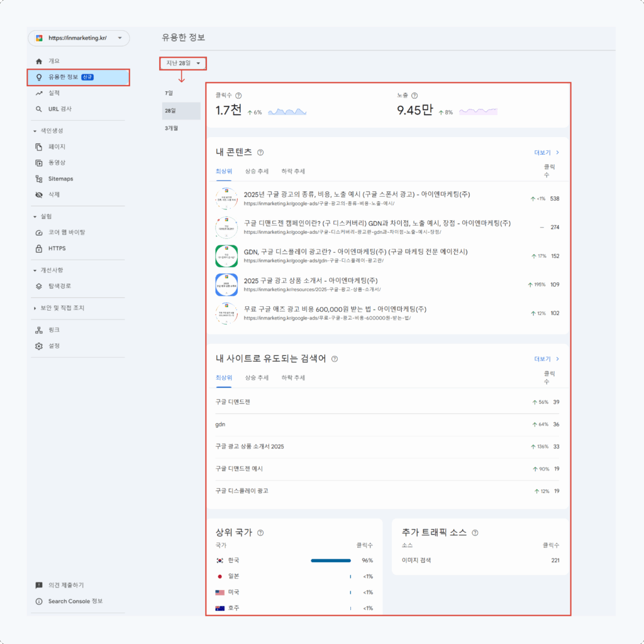Click the gdn query row
Viewport: 644px width, 644px height.
(387, 425)
